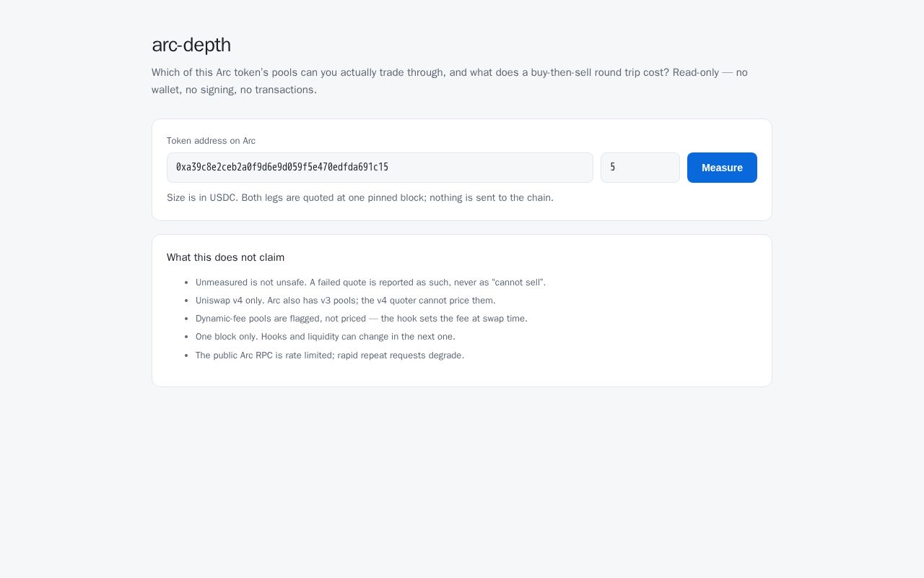924x578 pixels.
Task: Select the USDC size input showing 5
Action: coord(640,168)
